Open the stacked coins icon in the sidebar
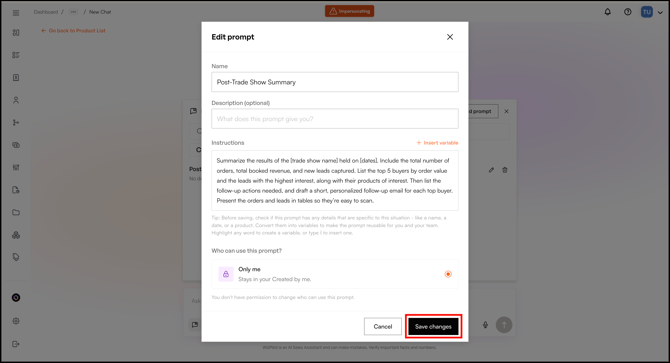 click(x=16, y=145)
